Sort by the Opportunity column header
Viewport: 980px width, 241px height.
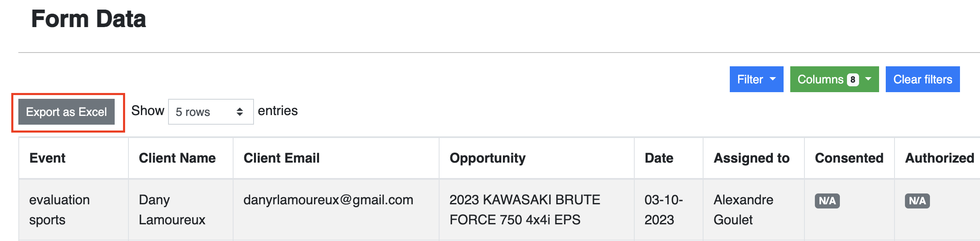[487, 158]
